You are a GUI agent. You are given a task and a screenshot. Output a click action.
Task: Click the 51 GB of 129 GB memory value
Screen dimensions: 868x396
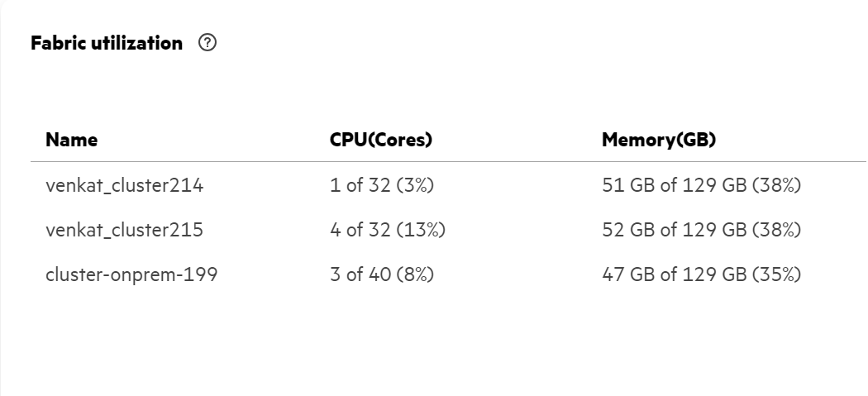pyautogui.click(x=675, y=185)
